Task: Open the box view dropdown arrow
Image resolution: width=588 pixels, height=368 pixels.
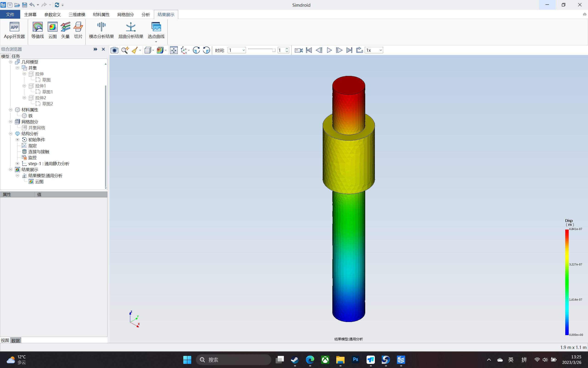Action: (153, 50)
